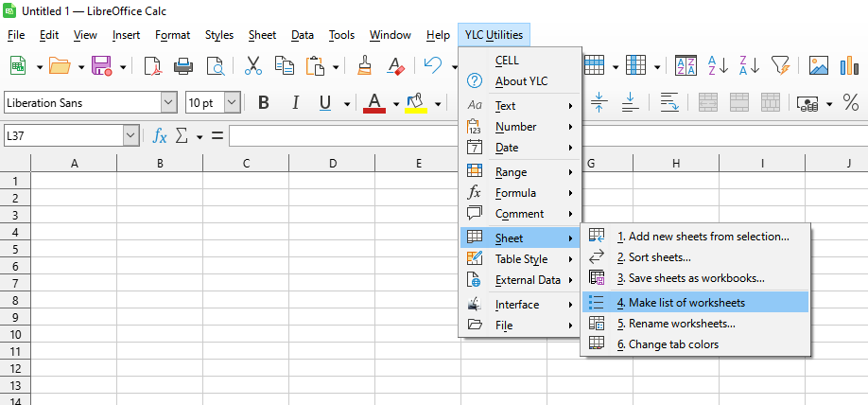This screenshot has height=405, width=868.
Task: Toggle Italic formatting
Action: (295, 102)
